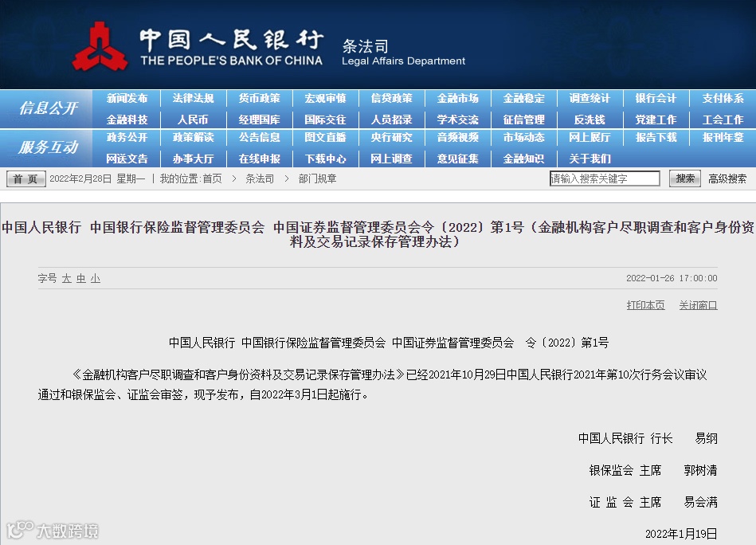Visit 网送文告 page
The image size is (756, 545).
point(127,159)
